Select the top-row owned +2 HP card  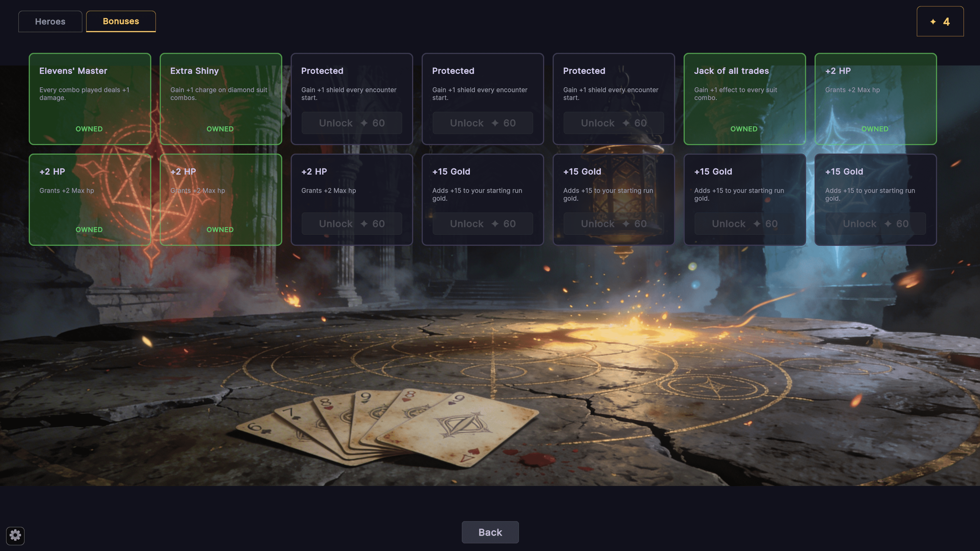pos(875,99)
